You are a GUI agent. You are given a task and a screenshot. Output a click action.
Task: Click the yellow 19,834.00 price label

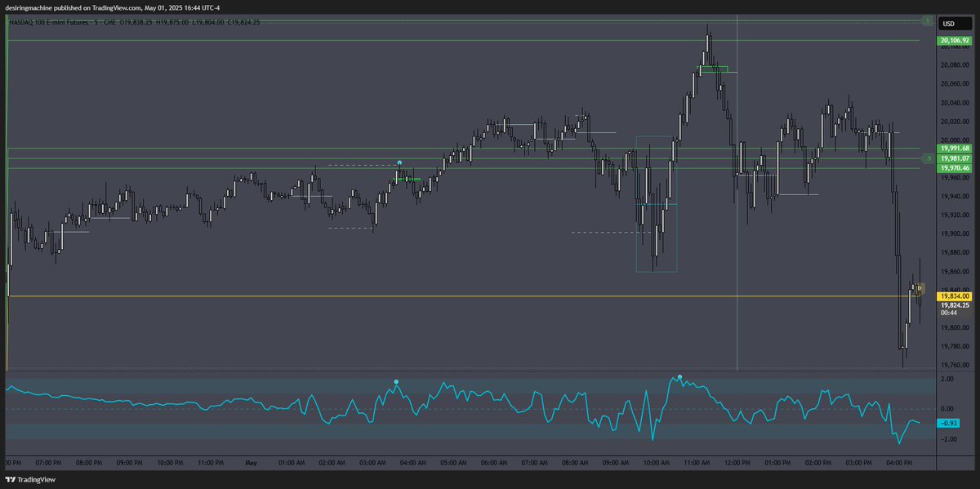[955, 296]
